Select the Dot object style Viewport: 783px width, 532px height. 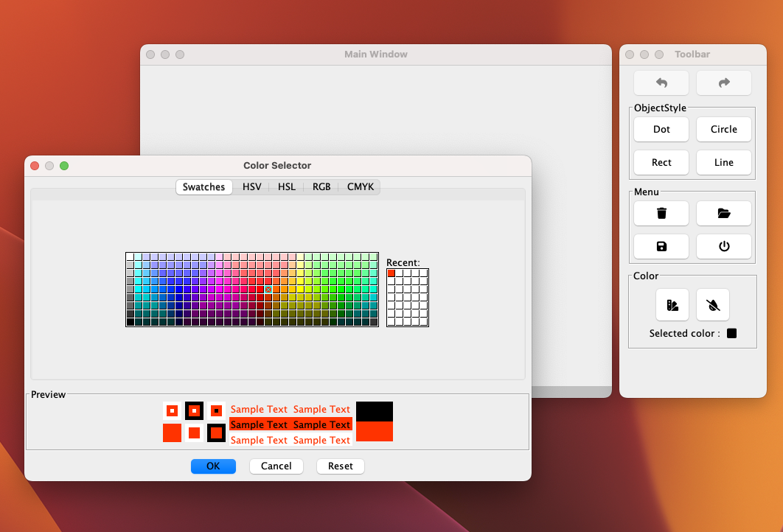[x=661, y=130]
